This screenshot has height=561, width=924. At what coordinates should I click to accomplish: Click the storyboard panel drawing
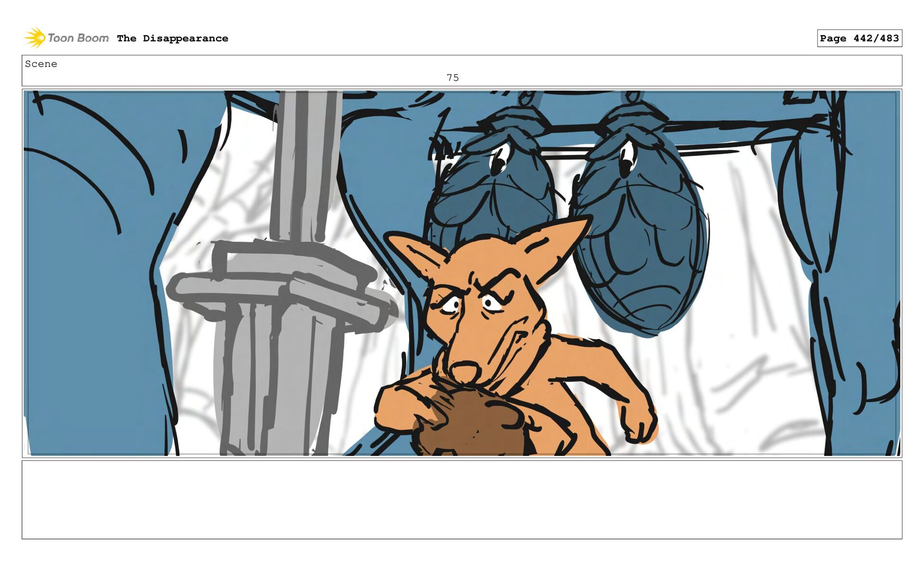click(462, 273)
